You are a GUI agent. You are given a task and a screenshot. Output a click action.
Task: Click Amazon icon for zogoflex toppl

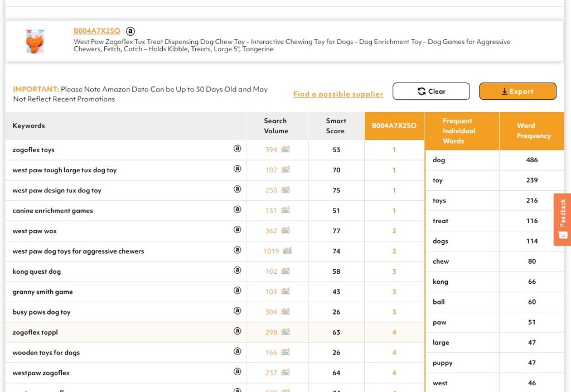pos(237,331)
